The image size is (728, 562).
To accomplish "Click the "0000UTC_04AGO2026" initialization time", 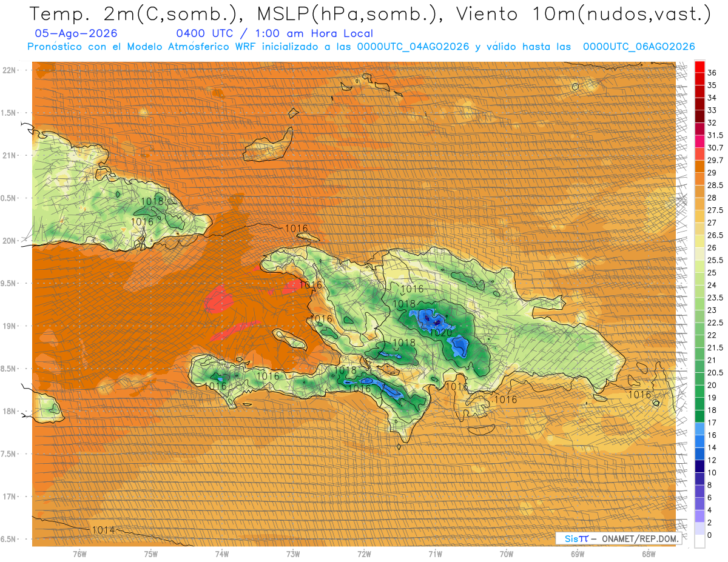I will [x=413, y=47].
